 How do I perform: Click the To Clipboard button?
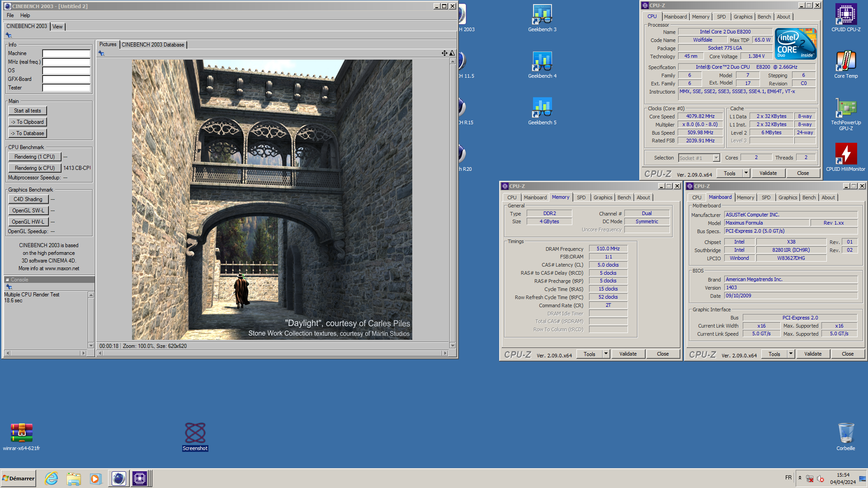28,122
